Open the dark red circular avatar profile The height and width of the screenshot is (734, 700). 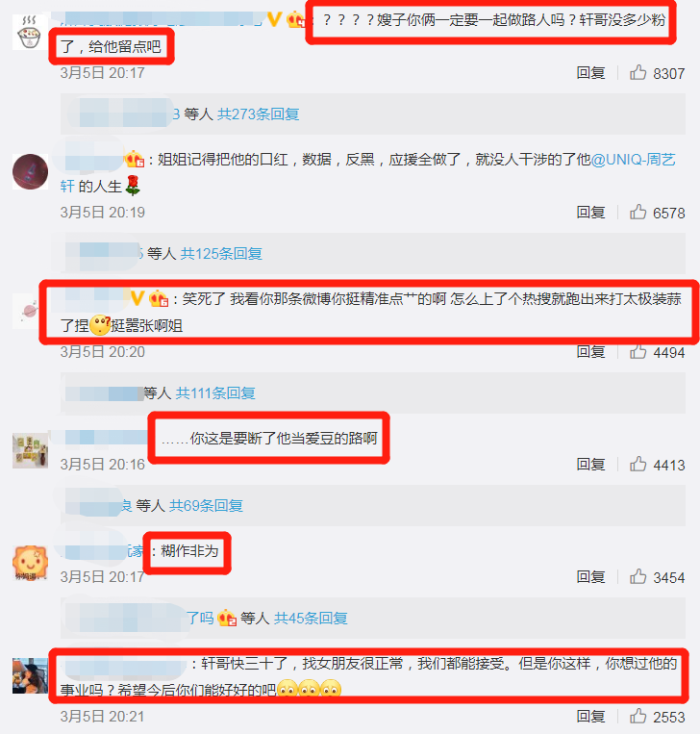click(x=30, y=171)
